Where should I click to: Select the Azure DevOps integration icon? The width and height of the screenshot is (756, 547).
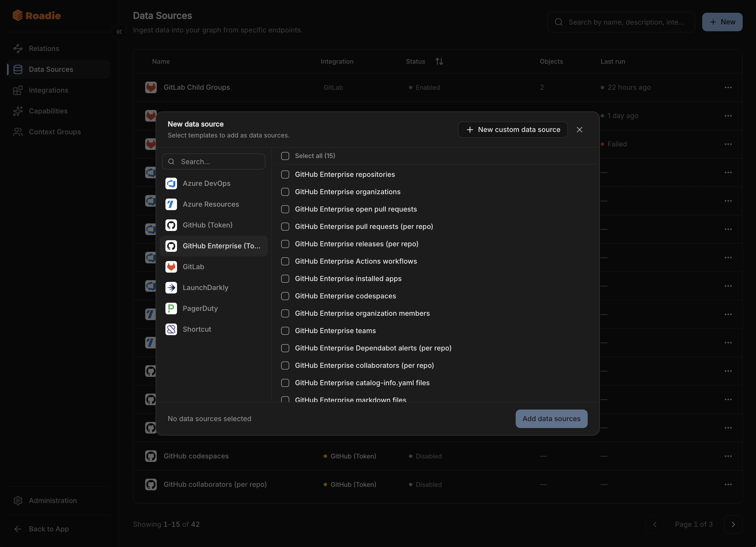[x=171, y=183]
